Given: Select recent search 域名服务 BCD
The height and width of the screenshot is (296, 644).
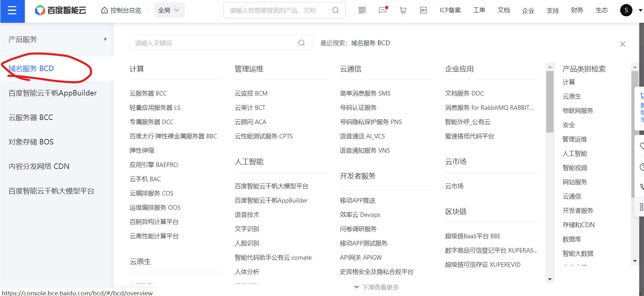Looking at the screenshot, I should (x=371, y=43).
